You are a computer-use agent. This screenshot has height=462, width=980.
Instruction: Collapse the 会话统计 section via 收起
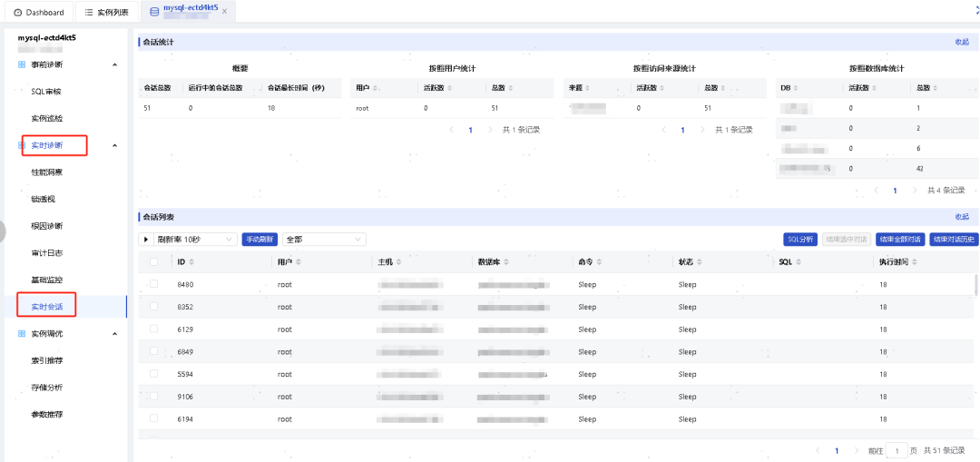coord(962,42)
